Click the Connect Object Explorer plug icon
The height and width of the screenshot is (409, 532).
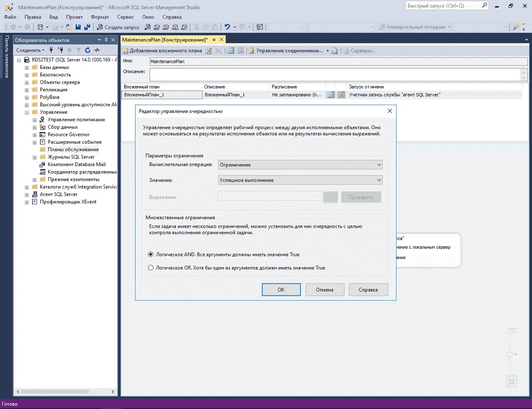coord(51,50)
